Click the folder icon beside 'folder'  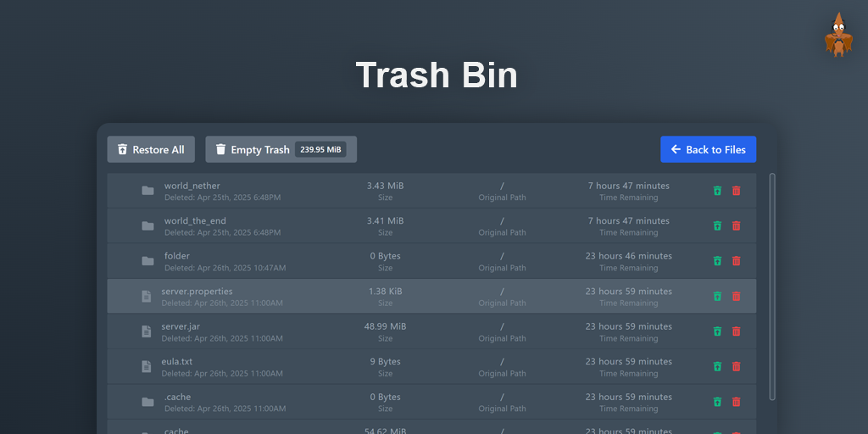click(x=147, y=261)
